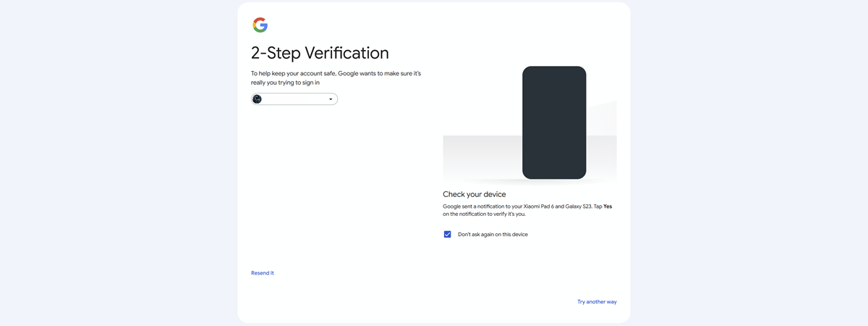
Task: Click the account avatar in the selector
Action: tap(257, 99)
